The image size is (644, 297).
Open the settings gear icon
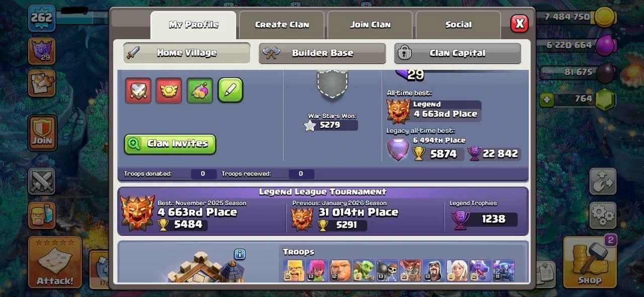point(603,216)
